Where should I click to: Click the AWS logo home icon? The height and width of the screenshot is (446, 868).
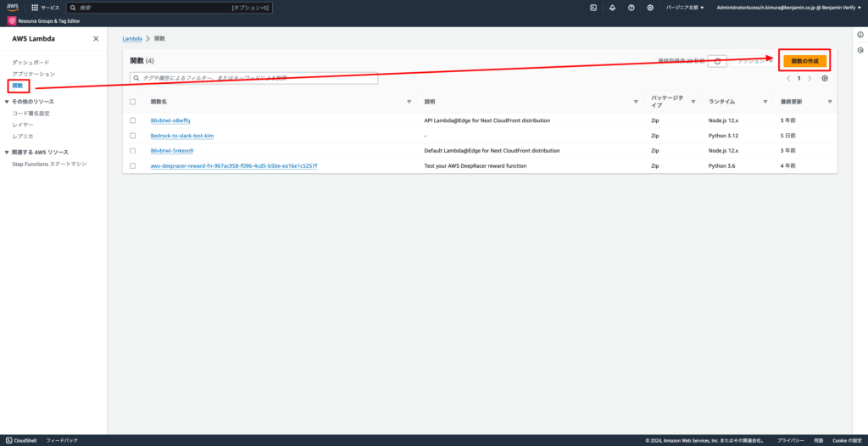coord(13,7)
